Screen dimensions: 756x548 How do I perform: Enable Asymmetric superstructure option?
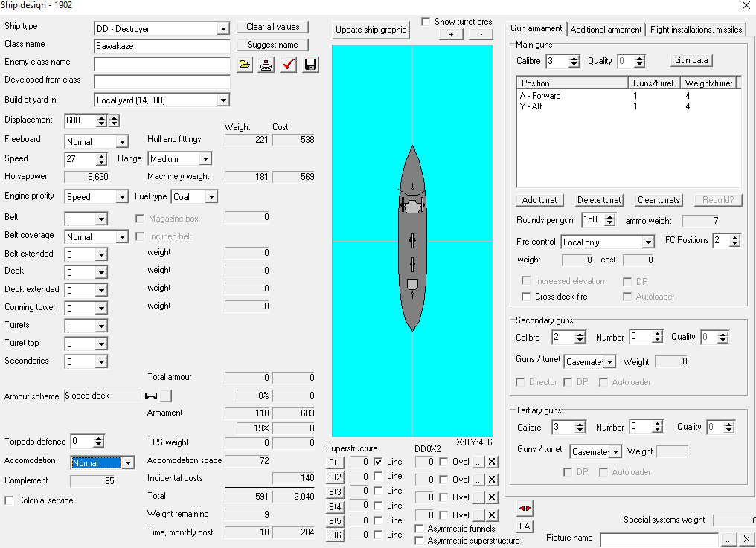tap(420, 541)
